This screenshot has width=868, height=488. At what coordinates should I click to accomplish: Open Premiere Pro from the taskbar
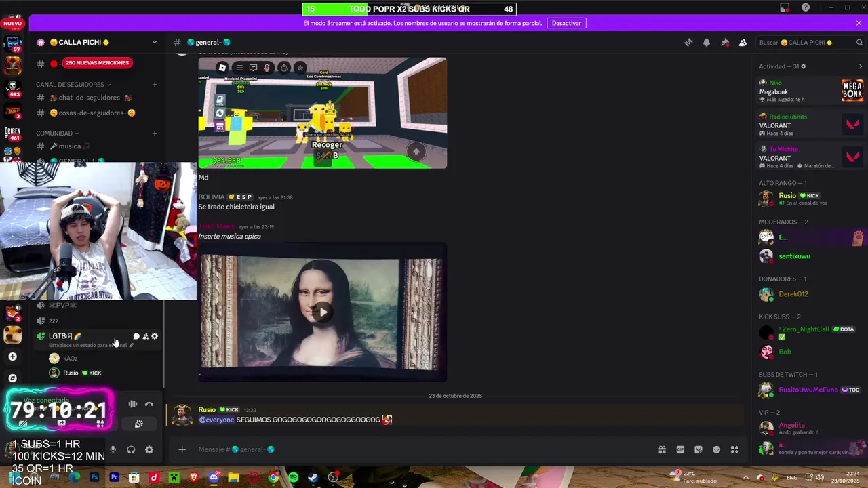114,478
